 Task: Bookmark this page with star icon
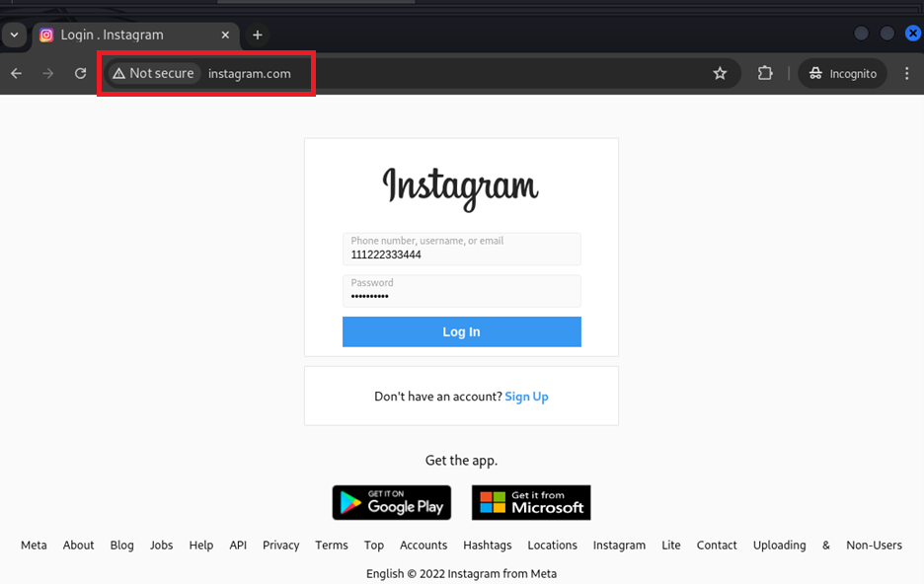[x=720, y=73]
